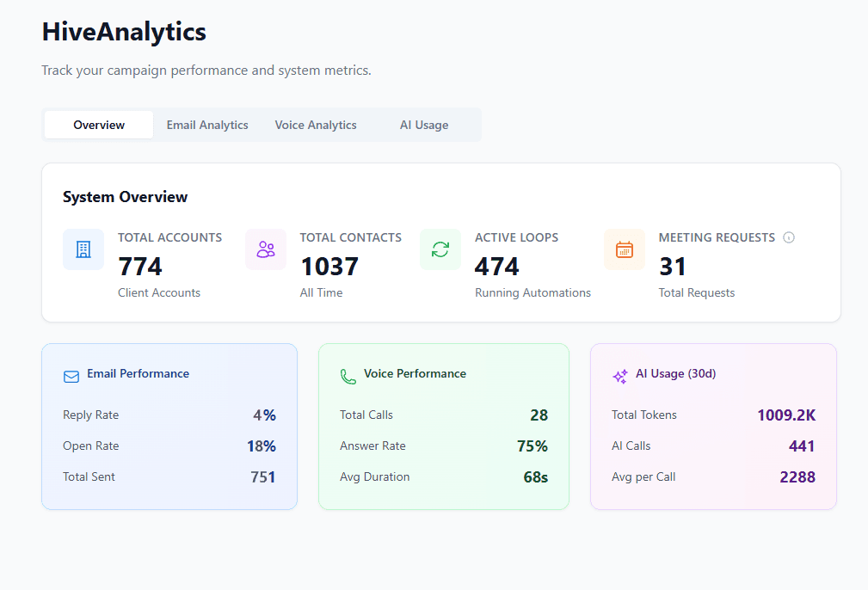This screenshot has height=590, width=868.
Task: Select the Overview tab
Action: click(x=97, y=125)
